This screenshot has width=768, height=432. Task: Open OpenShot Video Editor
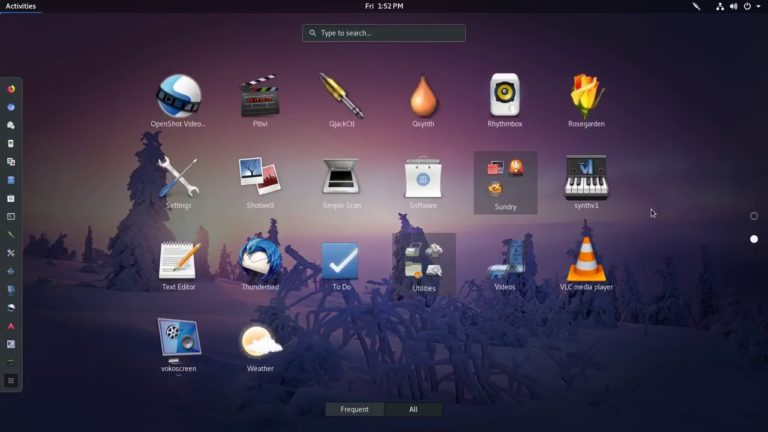click(178, 101)
